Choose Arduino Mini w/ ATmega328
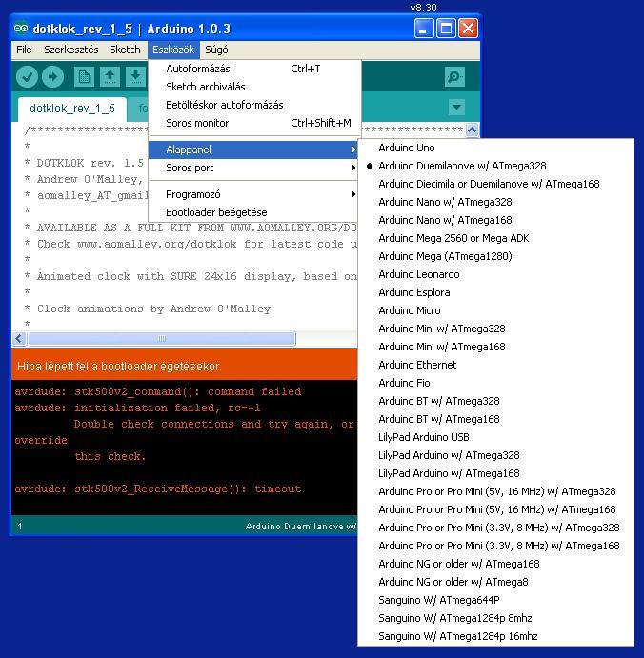Image resolution: width=644 pixels, height=658 pixels. point(495,329)
